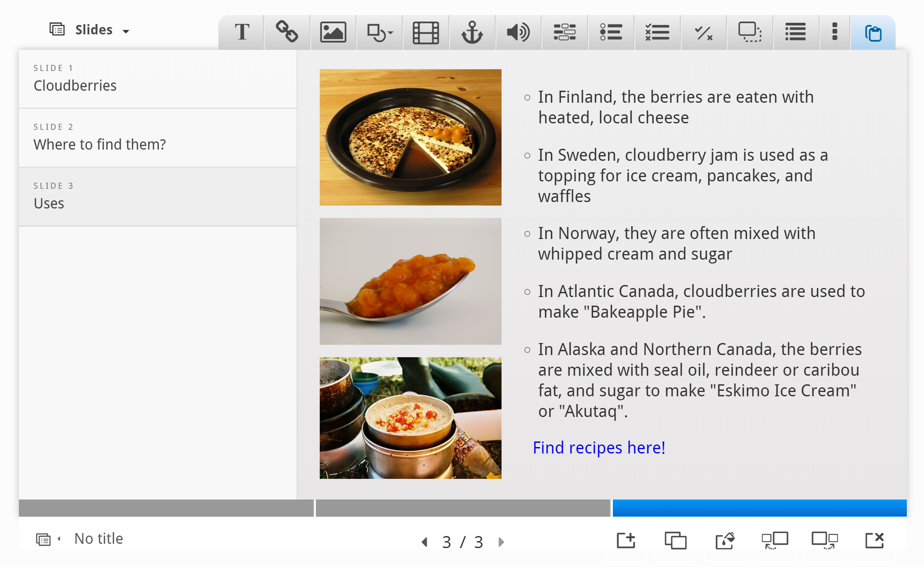This screenshot has width=924, height=567.
Task: Click the heated cheese dish photo
Action: (410, 137)
